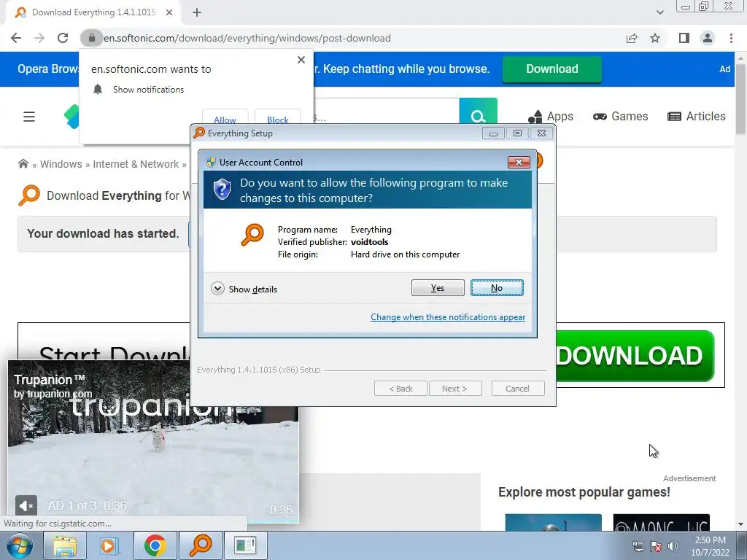Click Action Center flag in system tray
The image size is (747, 560).
click(x=656, y=546)
